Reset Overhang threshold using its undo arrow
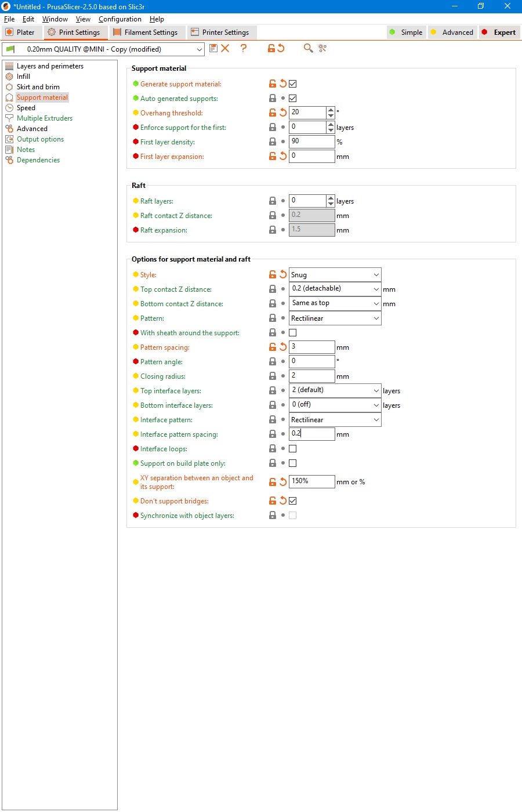 (x=283, y=113)
